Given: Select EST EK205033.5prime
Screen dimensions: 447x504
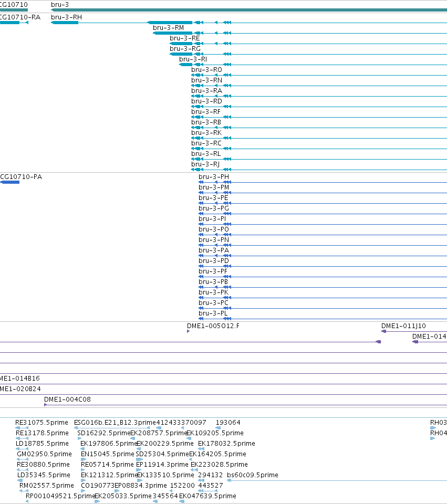Looking at the screenshot, I should click(x=123, y=496).
